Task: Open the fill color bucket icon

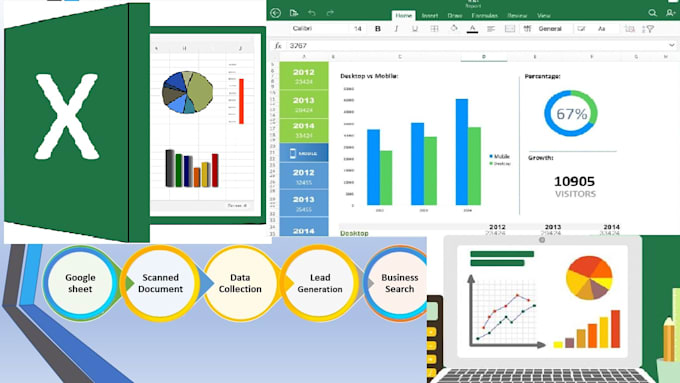Action: tap(454, 29)
